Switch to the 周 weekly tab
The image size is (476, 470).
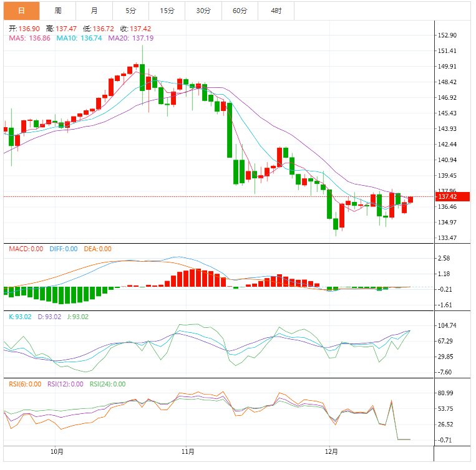click(x=58, y=11)
